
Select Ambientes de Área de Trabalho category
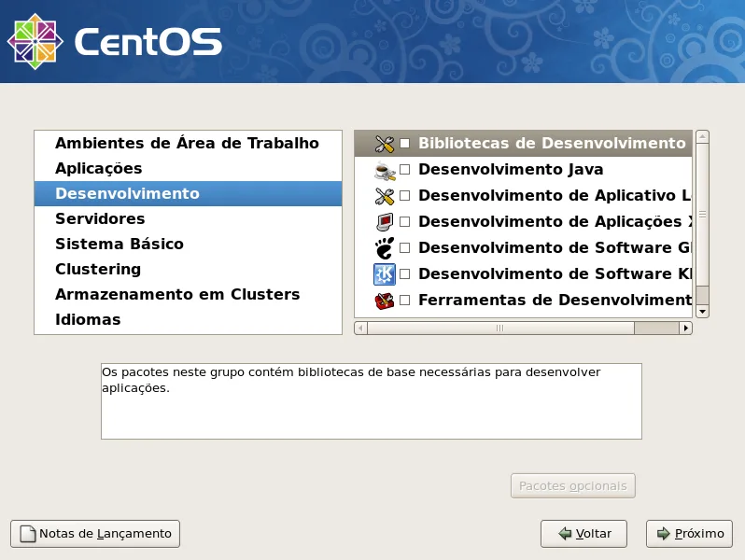[188, 143]
